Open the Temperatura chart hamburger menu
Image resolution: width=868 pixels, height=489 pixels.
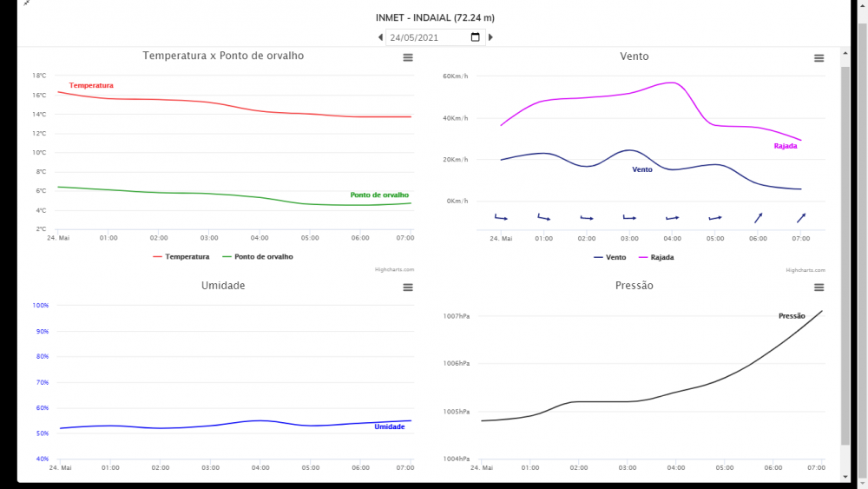408,57
